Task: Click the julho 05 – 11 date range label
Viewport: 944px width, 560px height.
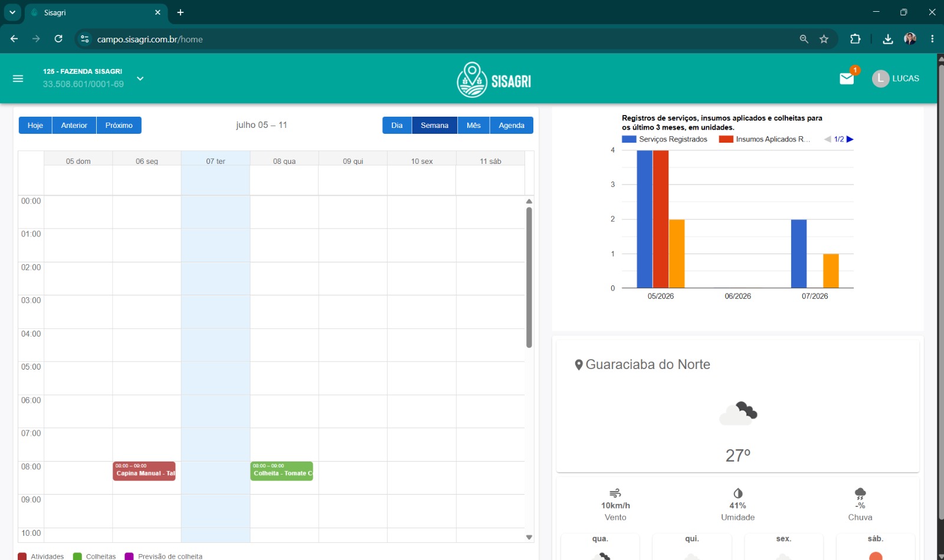Action: 261,125
